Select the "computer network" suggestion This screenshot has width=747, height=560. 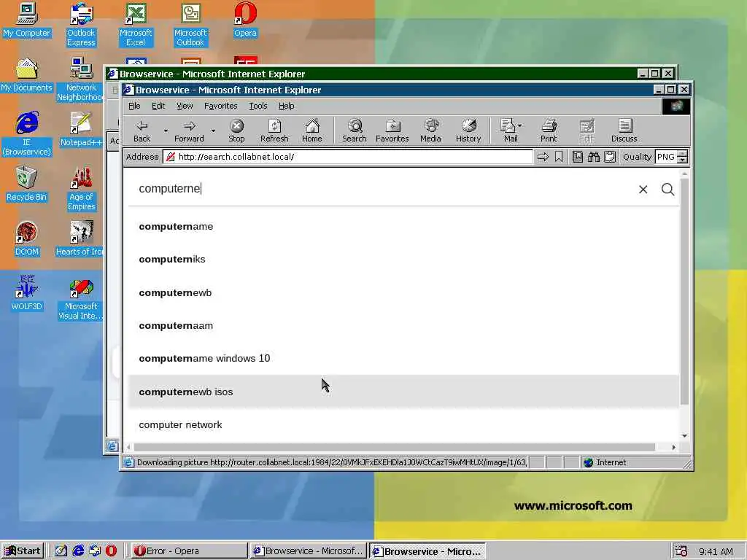click(403, 425)
